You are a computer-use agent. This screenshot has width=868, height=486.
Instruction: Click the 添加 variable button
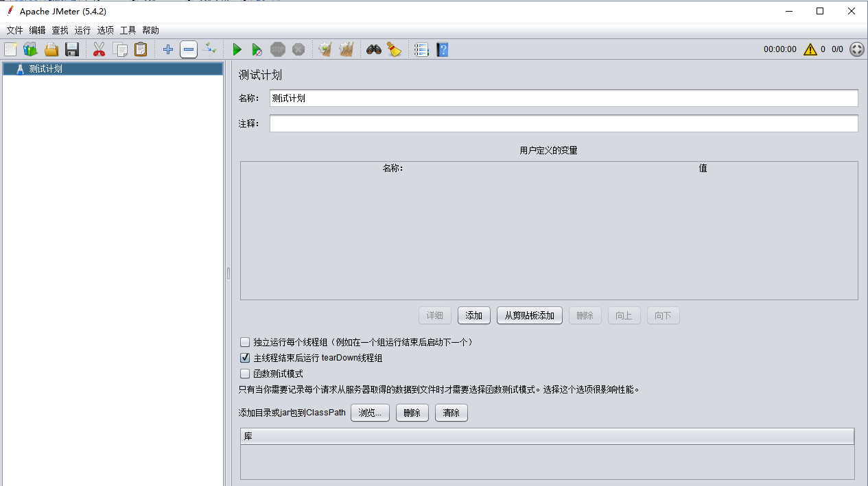point(474,315)
